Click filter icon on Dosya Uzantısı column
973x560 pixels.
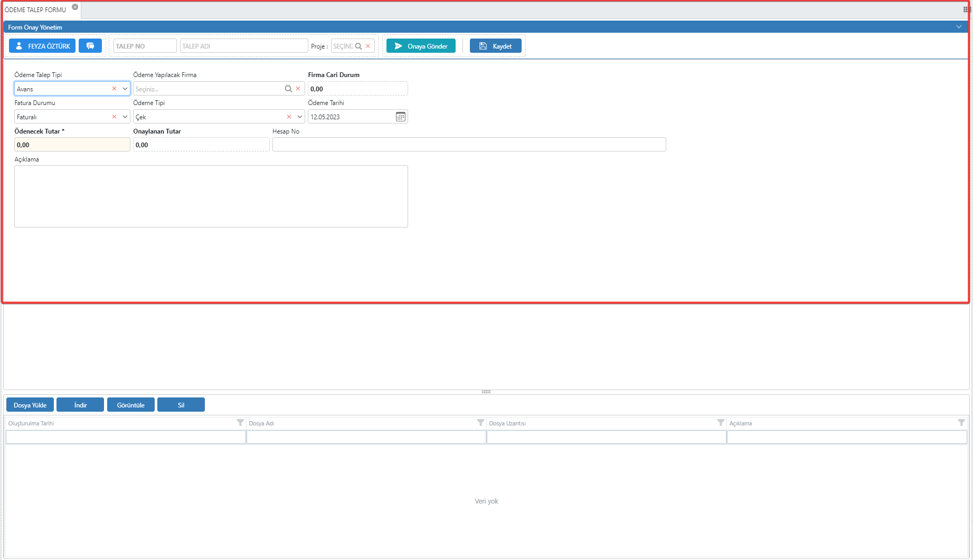[721, 423]
